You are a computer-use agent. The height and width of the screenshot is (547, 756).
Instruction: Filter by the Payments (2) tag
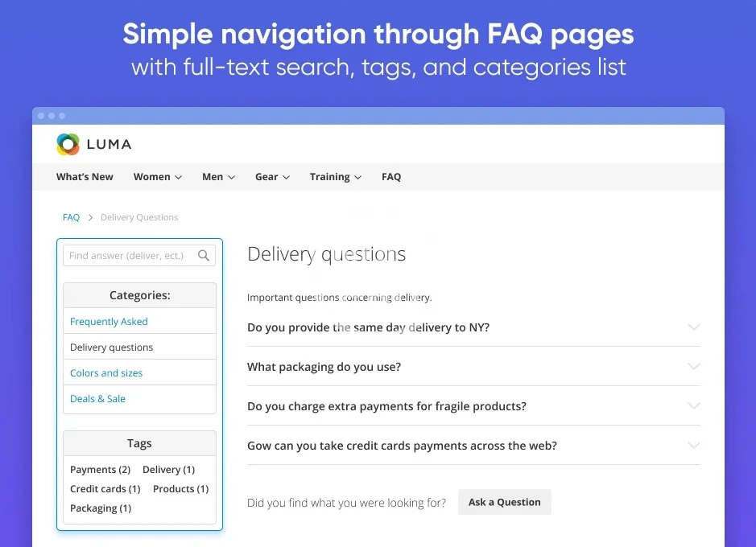point(100,470)
